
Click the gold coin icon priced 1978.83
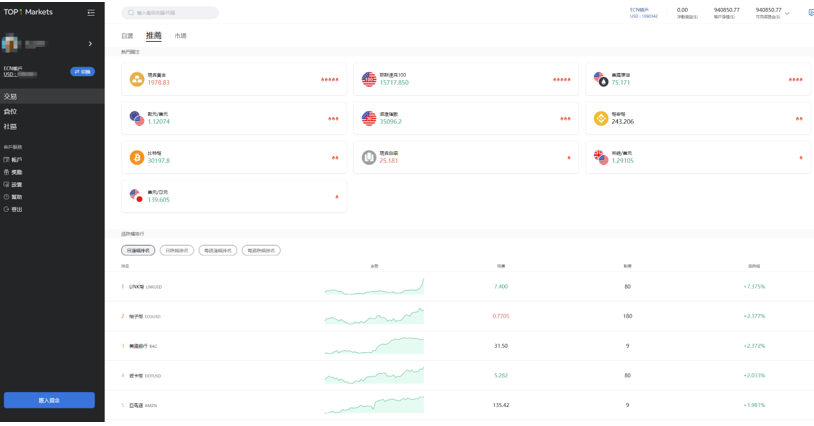137,79
